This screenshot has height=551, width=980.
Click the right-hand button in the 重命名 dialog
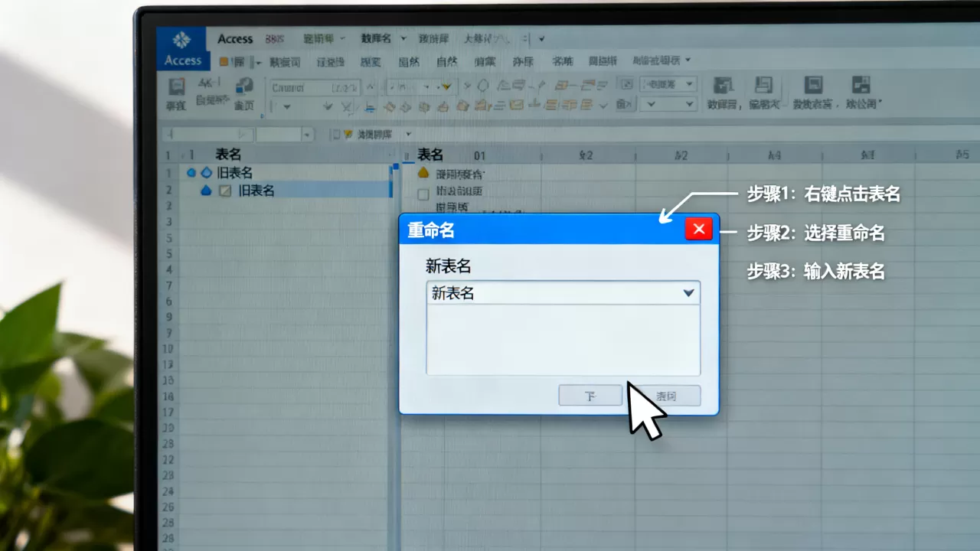(668, 396)
